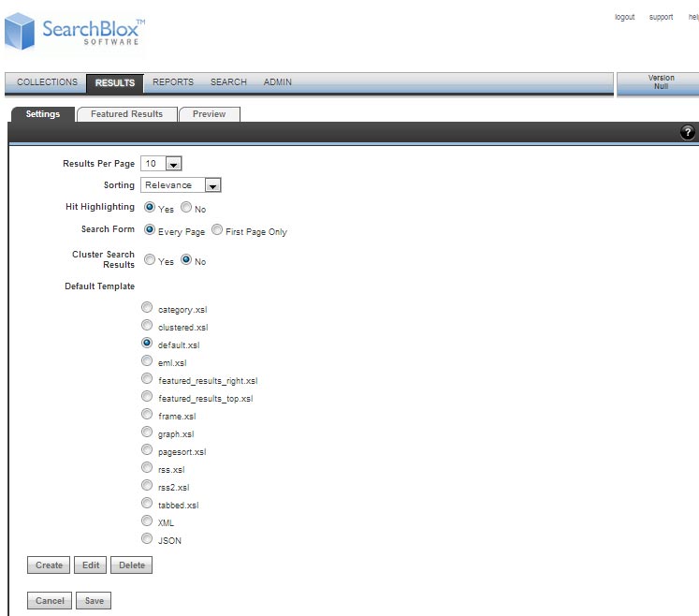
Task: Select the featured_results_top.xsl template radio
Action: (147, 397)
